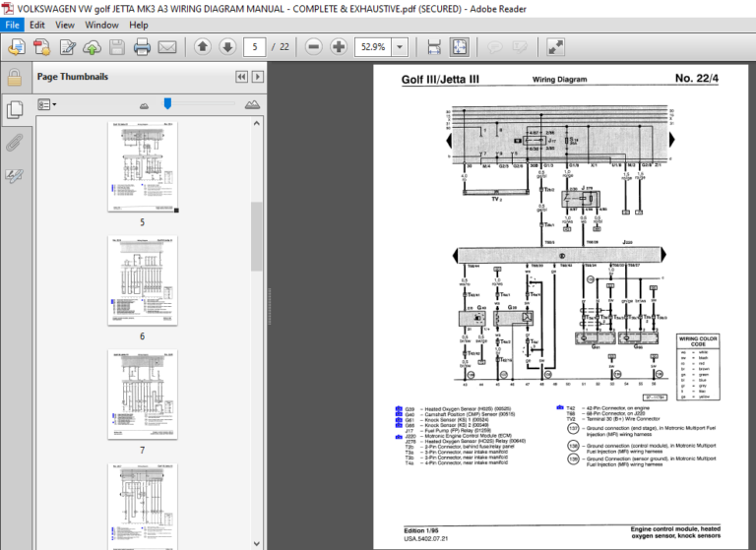Collapse the Page Thumbnails navigation pane

(241, 77)
